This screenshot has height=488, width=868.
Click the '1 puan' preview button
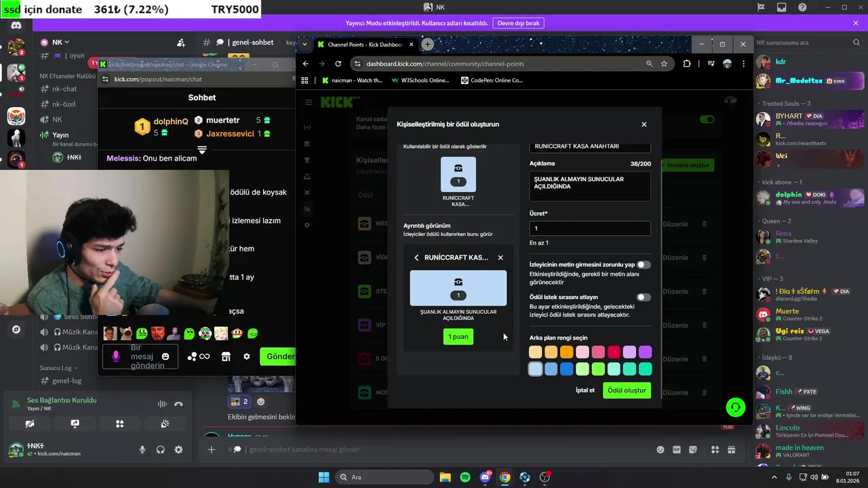(x=458, y=337)
